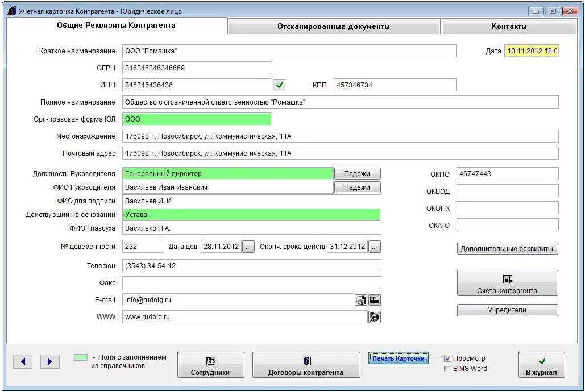Click the empty Факс field
The image size is (585, 392).
(x=251, y=283)
